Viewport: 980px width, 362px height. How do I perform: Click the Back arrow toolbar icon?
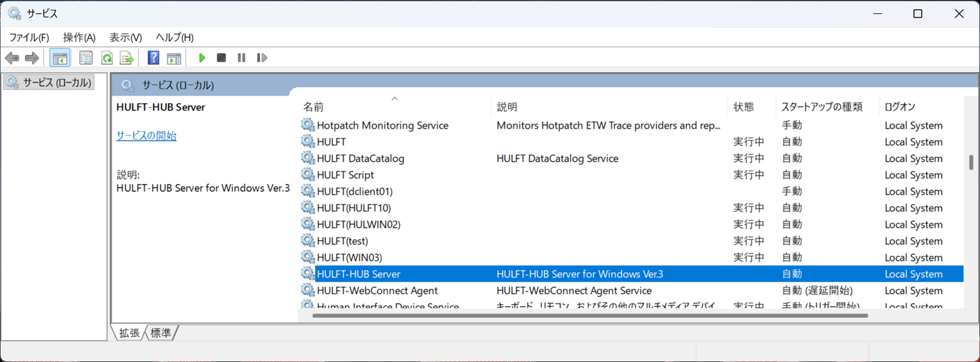12,58
